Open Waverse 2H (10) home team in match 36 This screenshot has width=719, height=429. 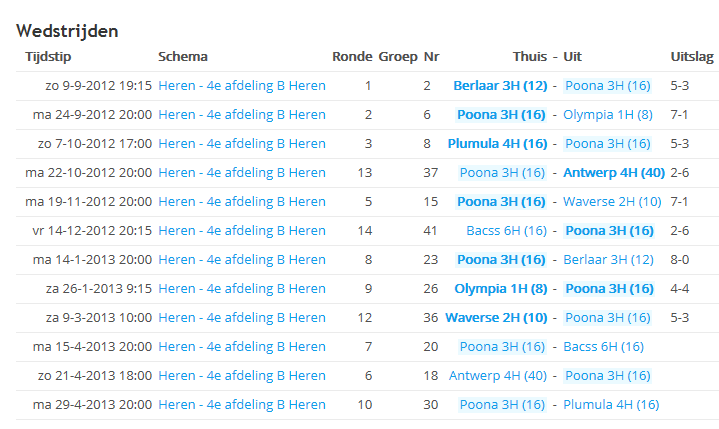[x=496, y=318]
